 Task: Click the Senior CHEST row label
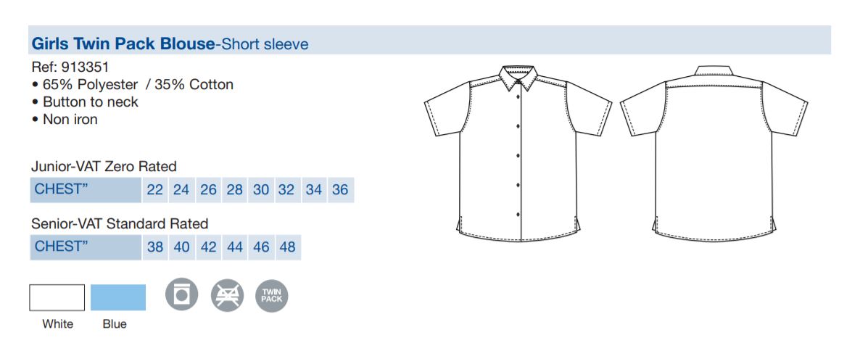pyautogui.click(x=86, y=247)
